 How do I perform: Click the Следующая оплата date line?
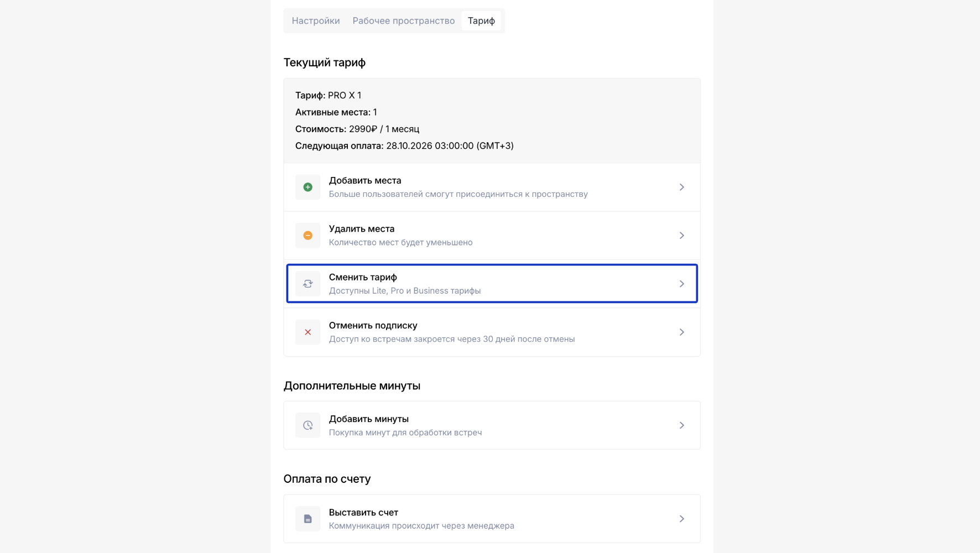[404, 146]
